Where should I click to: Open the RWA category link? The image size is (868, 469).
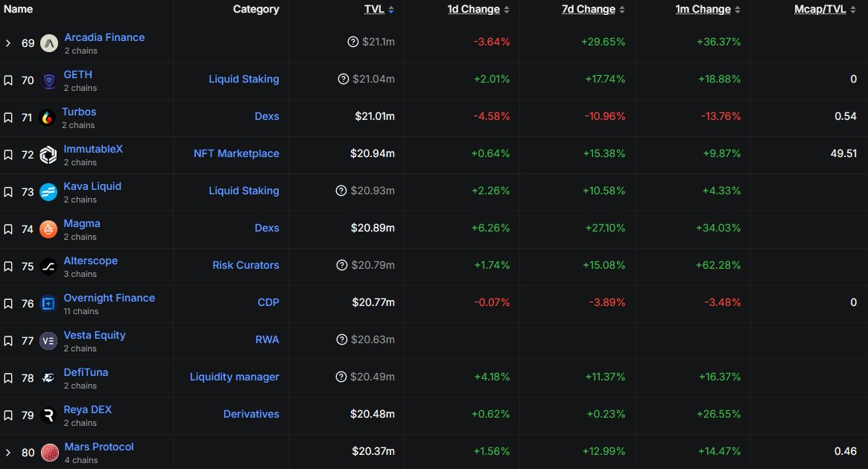[267, 339]
